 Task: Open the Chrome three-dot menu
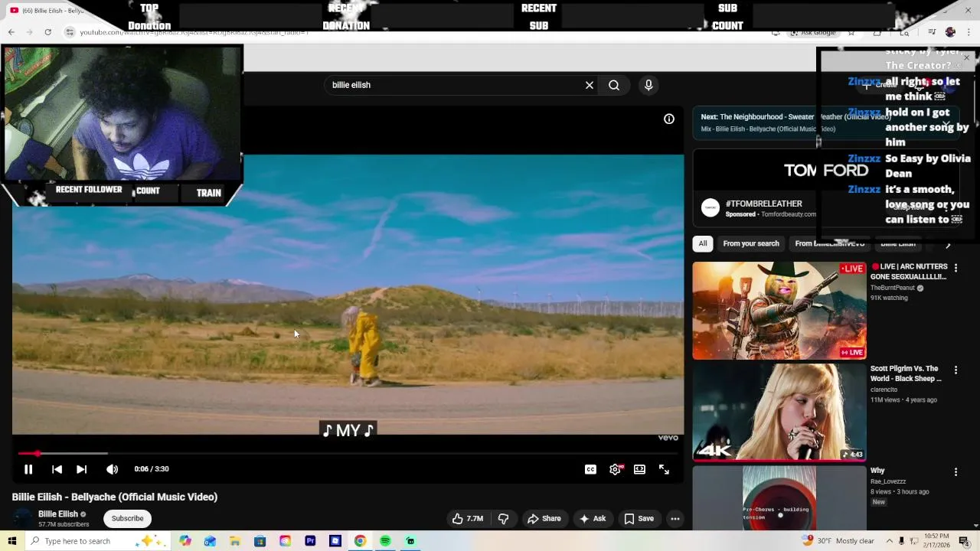point(968,32)
